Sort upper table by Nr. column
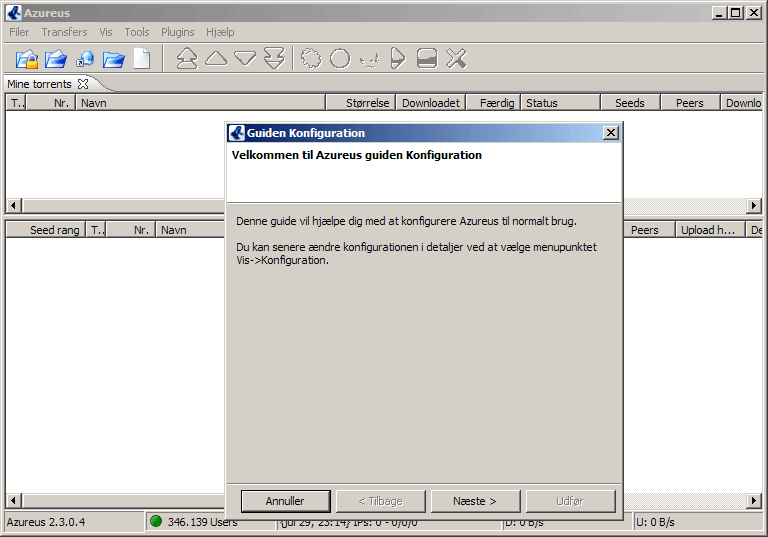This screenshot has height=537, width=768. 50,103
